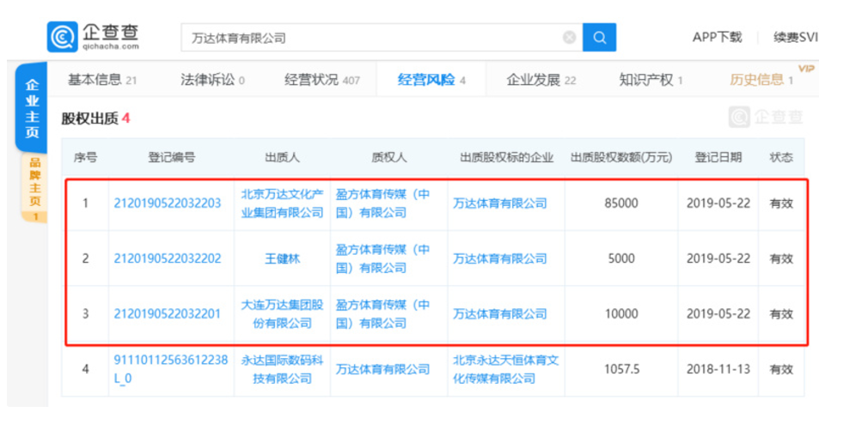Open pledgee 盈方体育传媒 in row 3

pos(382,313)
